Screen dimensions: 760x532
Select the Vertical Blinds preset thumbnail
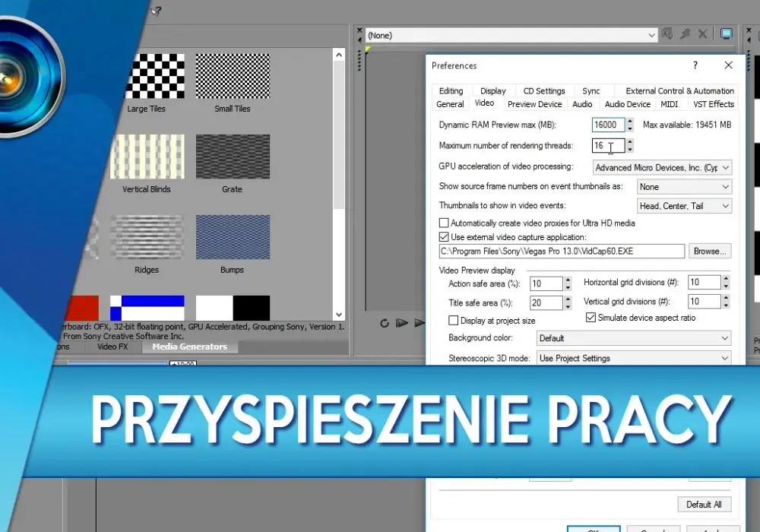coord(147,157)
